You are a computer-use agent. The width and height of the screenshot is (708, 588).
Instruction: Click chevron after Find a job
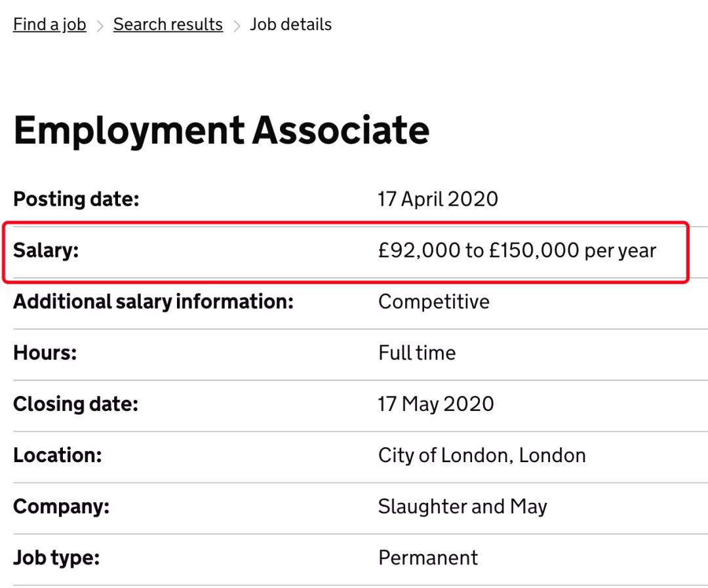coord(100,26)
